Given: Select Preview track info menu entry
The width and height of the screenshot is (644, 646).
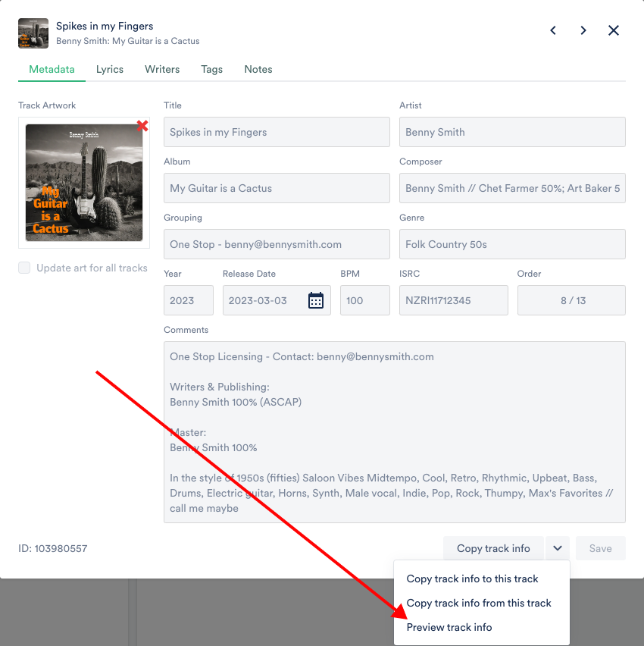Looking at the screenshot, I should click(x=449, y=628).
